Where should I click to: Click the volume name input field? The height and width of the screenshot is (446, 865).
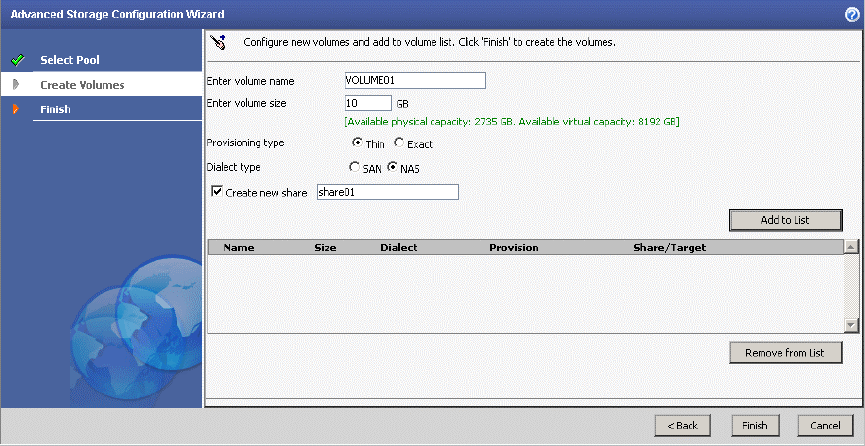pyautogui.click(x=414, y=81)
